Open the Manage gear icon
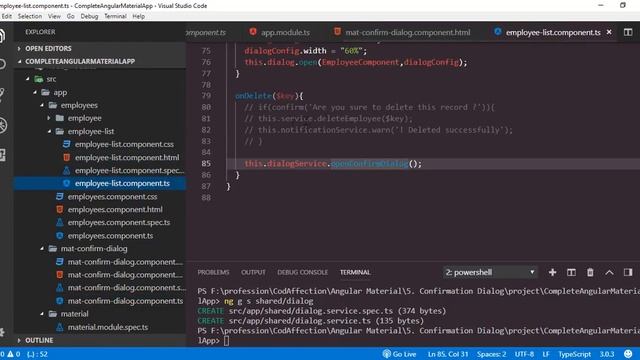The height and width of the screenshot is (360, 640). [x=2, y=332]
